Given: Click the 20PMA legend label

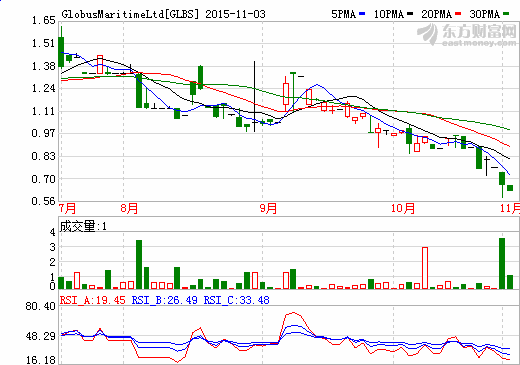Looking at the screenshot, I should 437,14.
